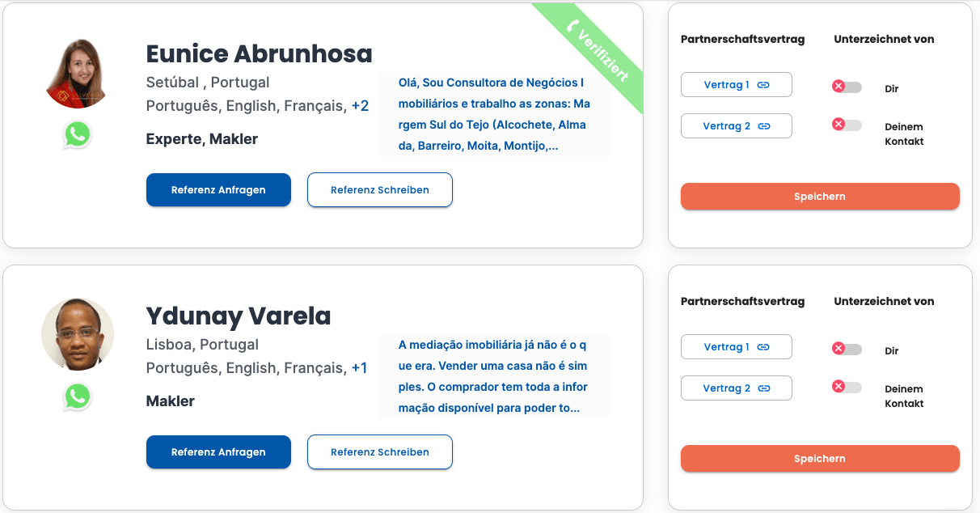Save Eunice's contract settings with Speichern
The height and width of the screenshot is (513, 980).
(820, 197)
